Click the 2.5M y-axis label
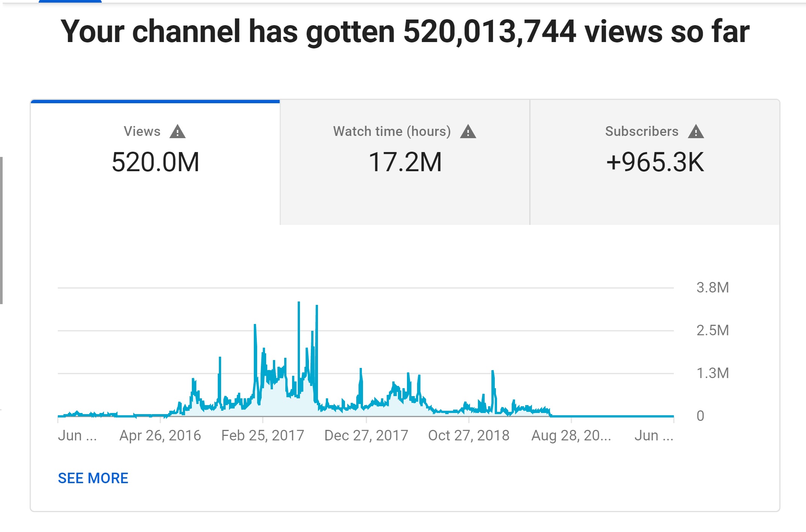806x532 pixels. [713, 330]
